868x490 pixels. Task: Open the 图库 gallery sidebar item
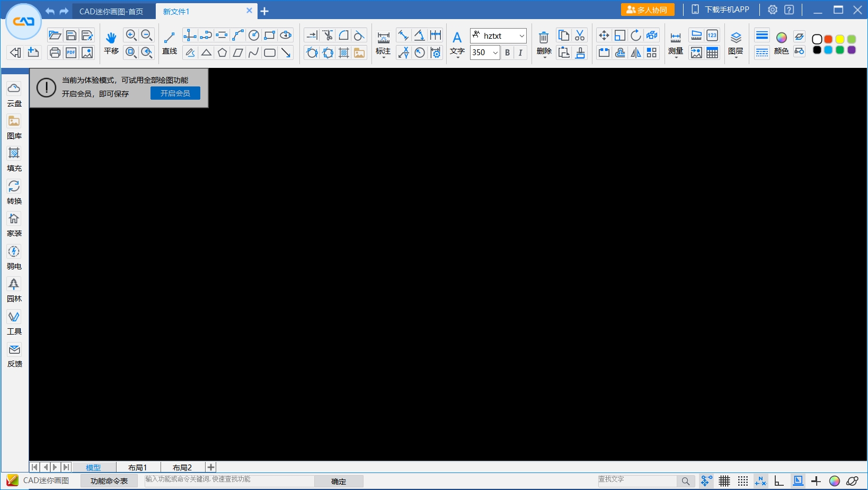click(14, 127)
